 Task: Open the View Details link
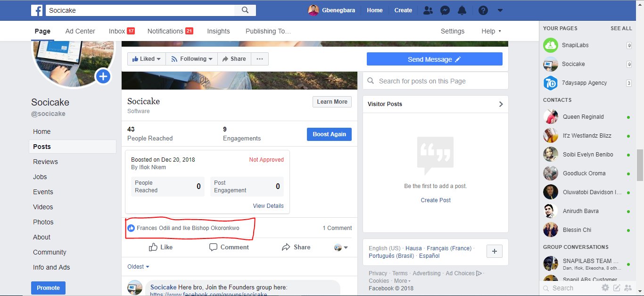tap(268, 206)
